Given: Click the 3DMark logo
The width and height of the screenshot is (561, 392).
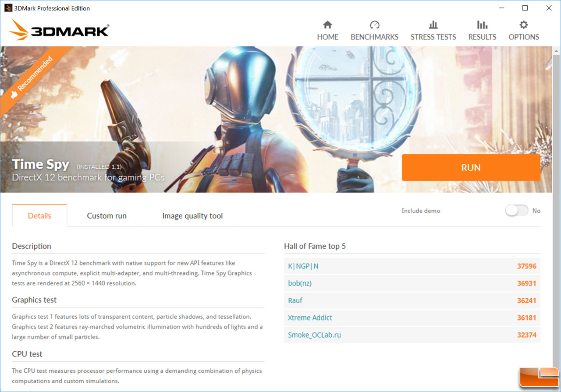Looking at the screenshot, I should (59, 30).
